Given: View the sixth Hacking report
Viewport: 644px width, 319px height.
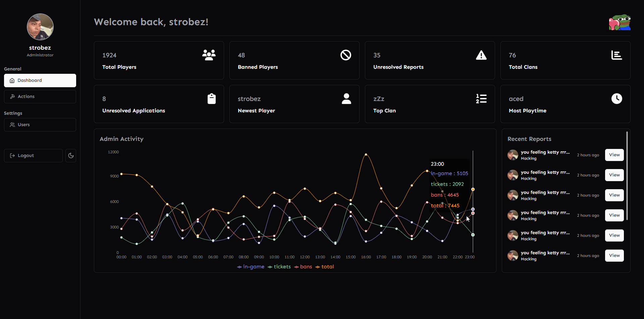Looking at the screenshot, I should click(614, 256).
